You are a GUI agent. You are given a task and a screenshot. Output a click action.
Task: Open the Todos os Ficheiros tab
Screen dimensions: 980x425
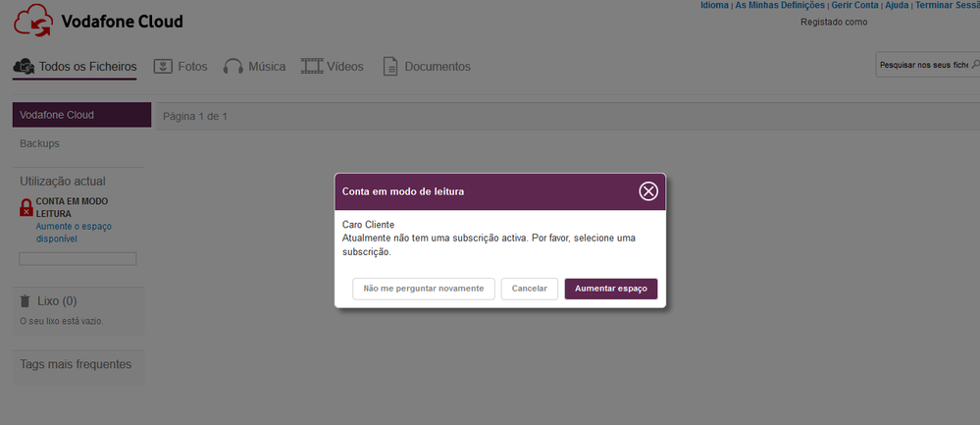point(75,66)
